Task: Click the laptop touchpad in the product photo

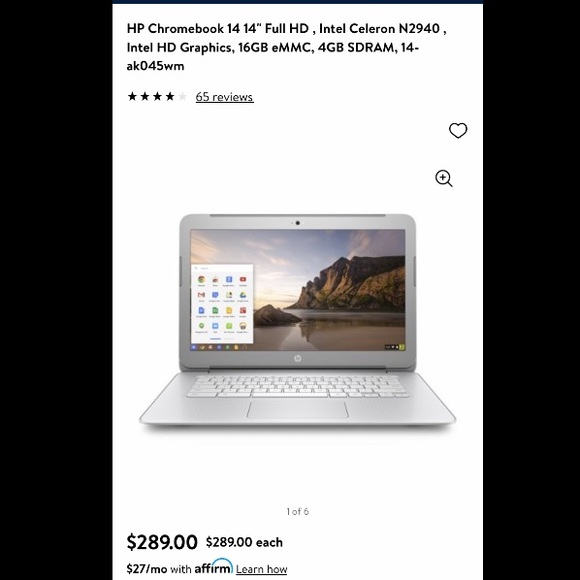Action: pyautogui.click(x=297, y=409)
